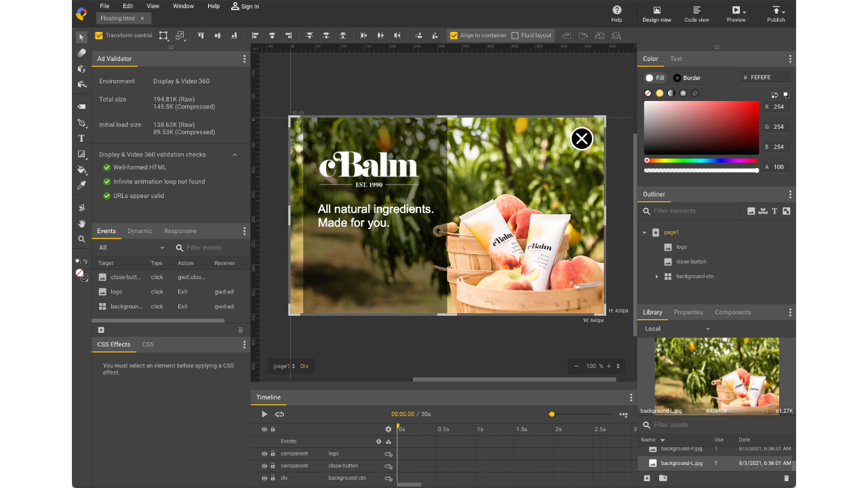The image size is (868, 488).
Task: Open Timeline panel options menu
Action: (x=631, y=398)
